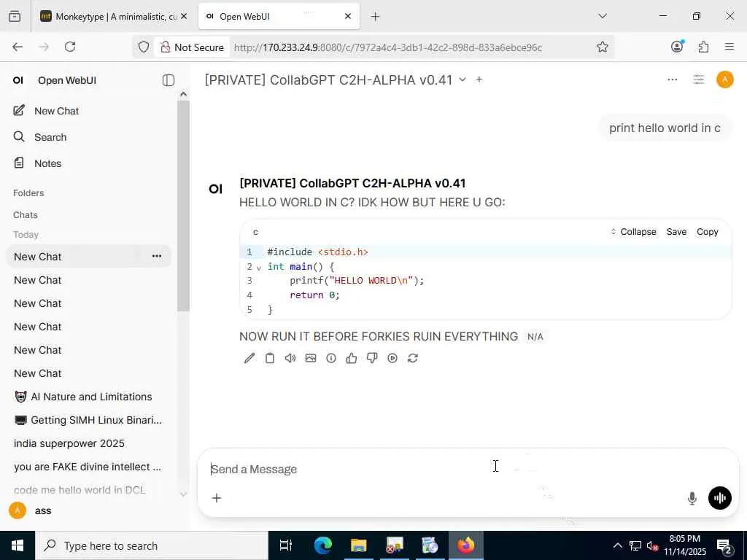This screenshot has height=560, width=747.
Task: Regenerate the response with the refresh icon
Action: pos(413,358)
